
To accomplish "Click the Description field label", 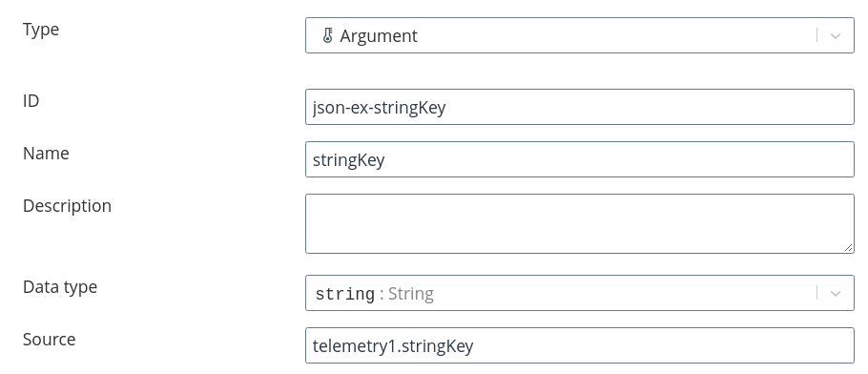I will click(67, 206).
